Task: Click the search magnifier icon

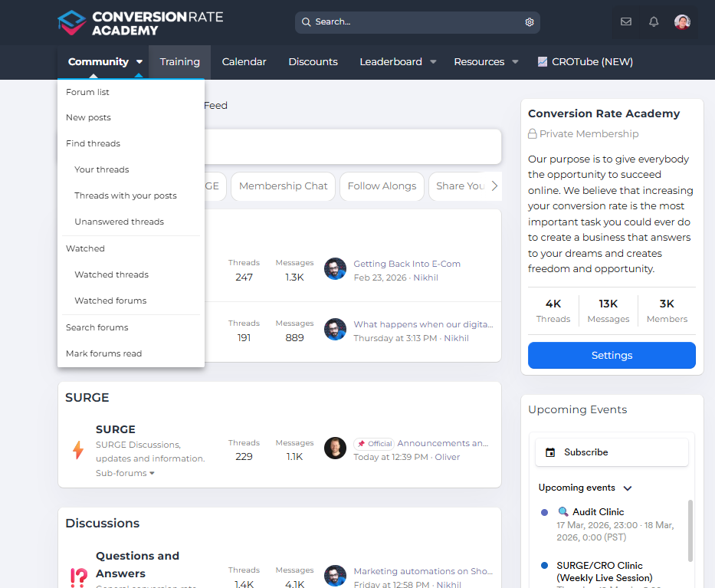Action: pos(306,22)
